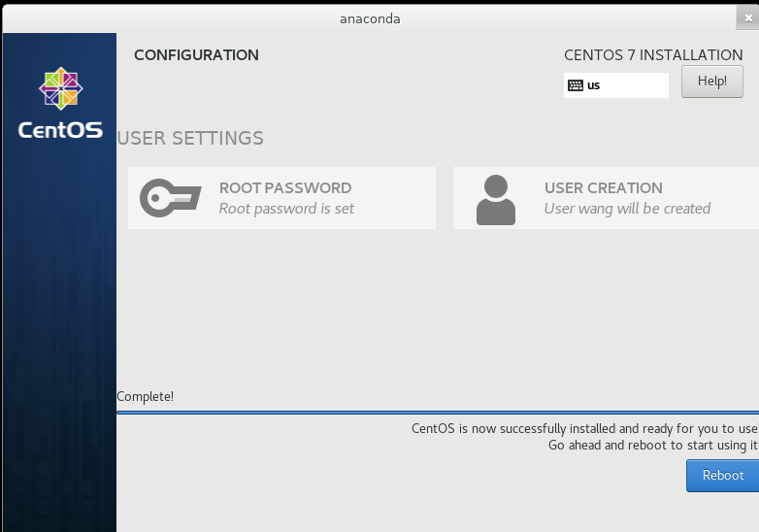Click the CentOS wordmark text
Screen dimensions: 759x532
(x=60, y=130)
